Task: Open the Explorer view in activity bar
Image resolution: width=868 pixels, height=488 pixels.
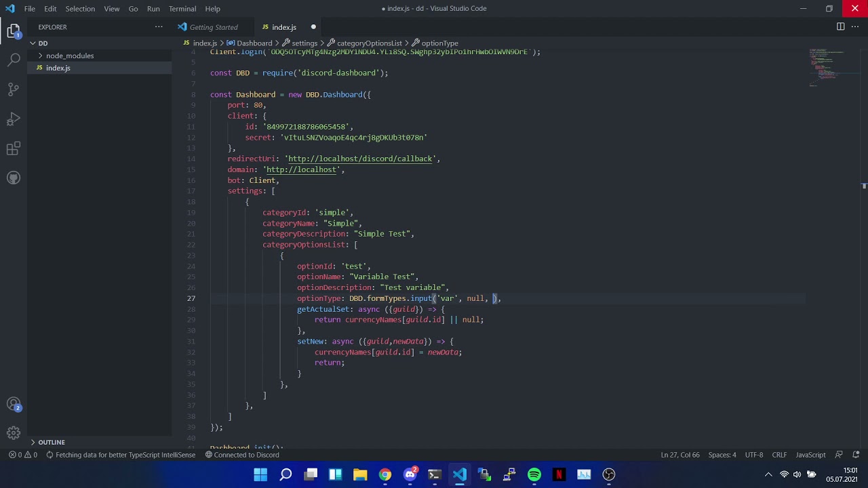Action: click(14, 31)
